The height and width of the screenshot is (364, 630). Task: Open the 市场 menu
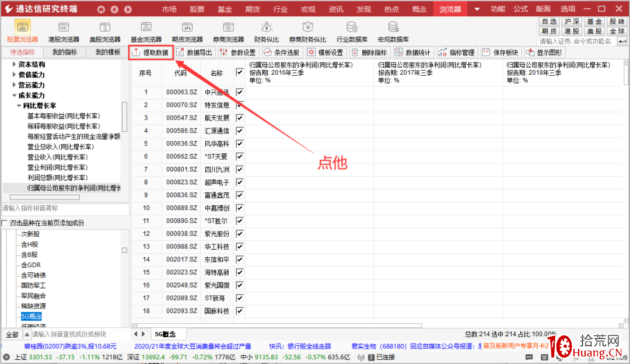[169, 9]
